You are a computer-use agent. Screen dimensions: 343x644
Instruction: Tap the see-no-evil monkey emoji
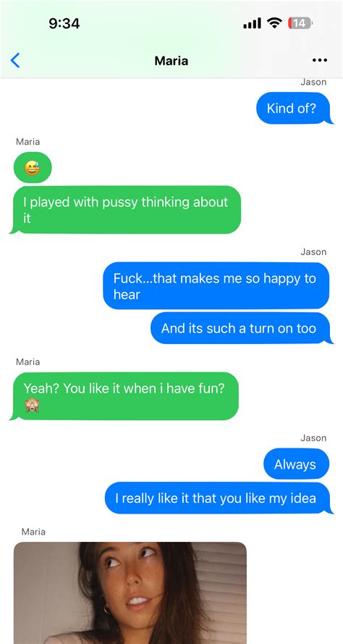32,406
